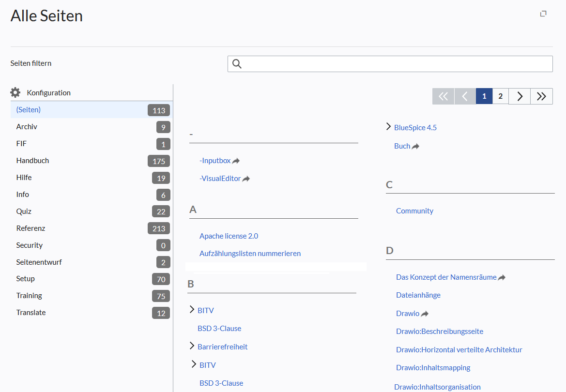The image size is (566, 392).
Task: Click the magnifier icon in the filter field
Action: [x=237, y=64]
